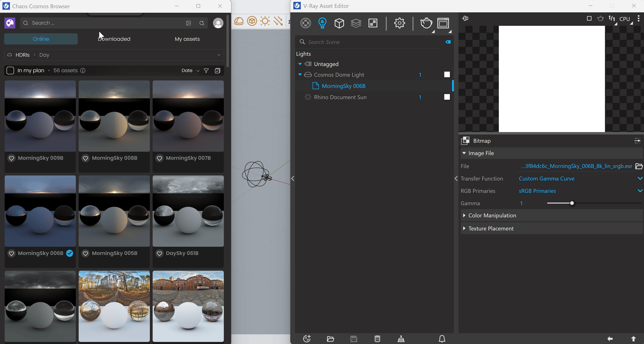Open the Render Elements layers icon
Viewport: 644px width, 344px height.
click(356, 23)
